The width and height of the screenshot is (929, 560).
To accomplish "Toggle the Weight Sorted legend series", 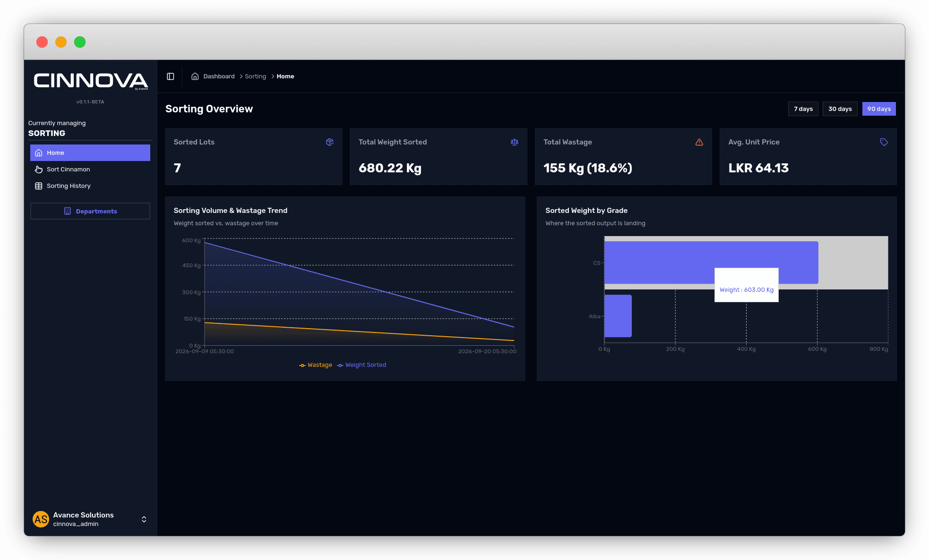I will [x=361, y=365].
